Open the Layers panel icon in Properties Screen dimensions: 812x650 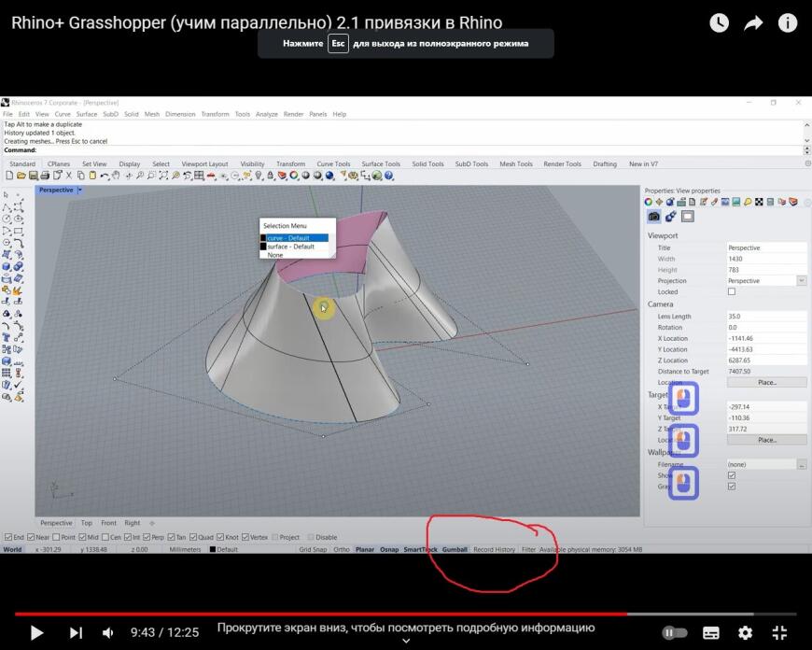click(793, 202)
